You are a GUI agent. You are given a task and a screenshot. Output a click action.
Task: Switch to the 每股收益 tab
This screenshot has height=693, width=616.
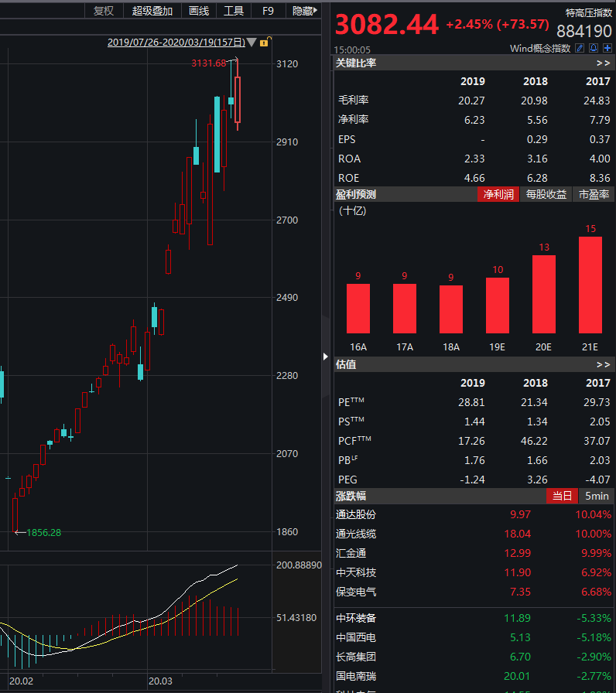[x=546, y=195]
